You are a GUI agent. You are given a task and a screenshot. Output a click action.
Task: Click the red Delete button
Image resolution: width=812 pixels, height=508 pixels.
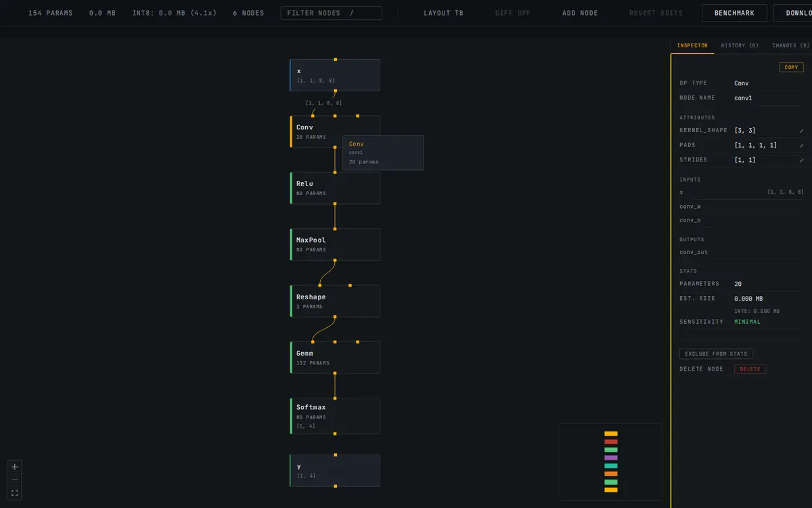tap(750, 369)
